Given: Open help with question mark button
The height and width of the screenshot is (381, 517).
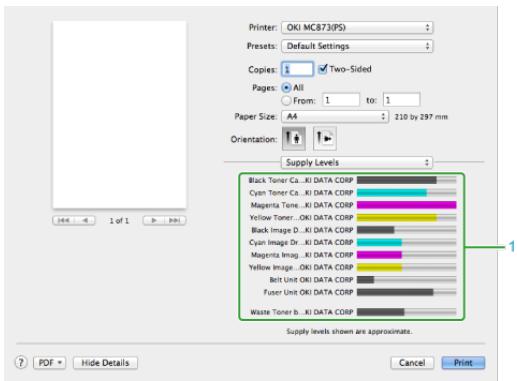Looking at the screenshot, I should tap(21, 362).
